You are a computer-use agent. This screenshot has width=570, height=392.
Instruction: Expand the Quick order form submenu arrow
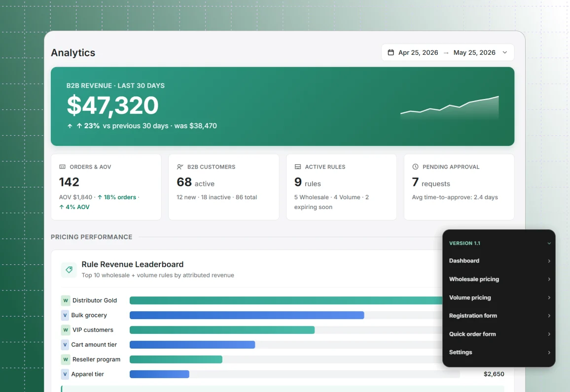coord(549,334)
